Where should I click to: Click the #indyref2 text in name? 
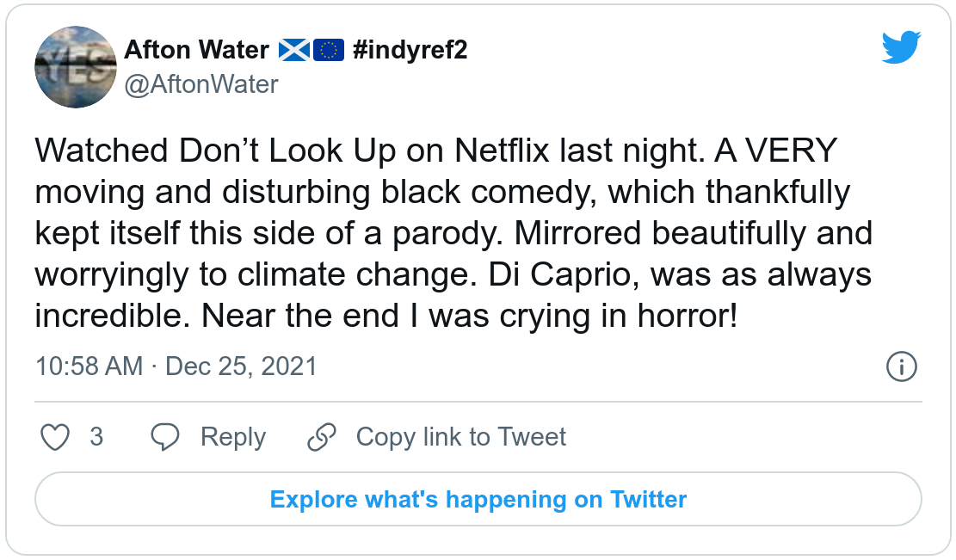410,50
